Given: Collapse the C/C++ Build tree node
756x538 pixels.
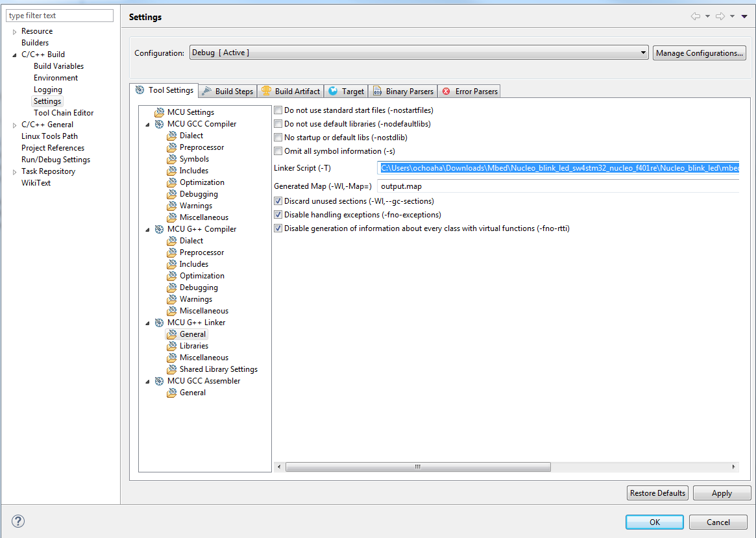Looking at the screenshot, I should click(x=15, y=55).
